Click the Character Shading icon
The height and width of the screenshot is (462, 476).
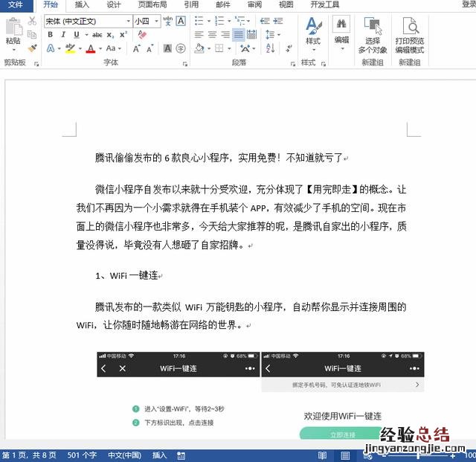coord(167,48)
